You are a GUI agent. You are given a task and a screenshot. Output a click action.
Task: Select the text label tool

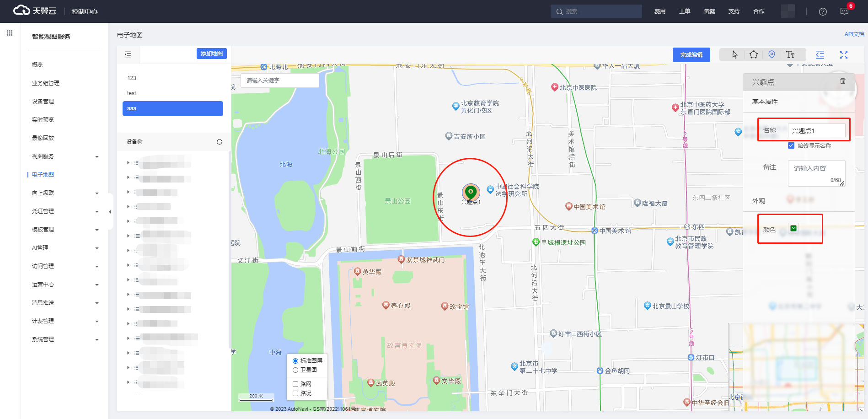(790, 55)
